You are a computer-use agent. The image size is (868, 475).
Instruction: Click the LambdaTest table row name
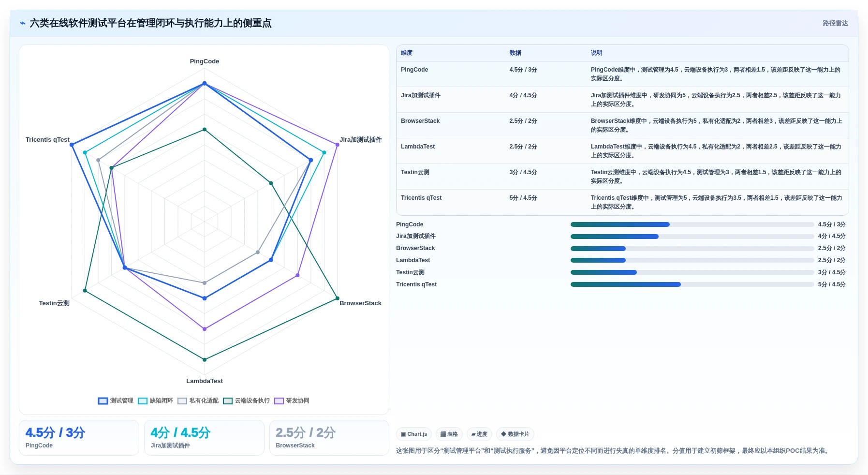(418, 147)
